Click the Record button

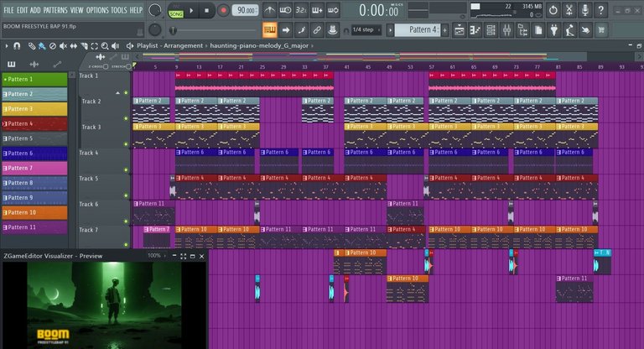[223, 10]
